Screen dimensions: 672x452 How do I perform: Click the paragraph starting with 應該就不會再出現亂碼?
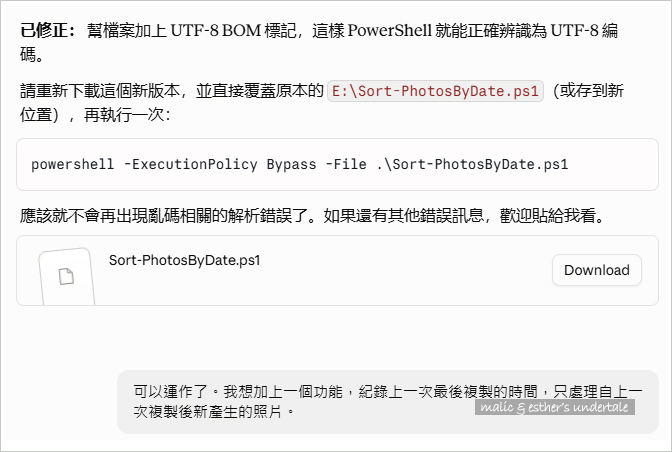(312, 216)
